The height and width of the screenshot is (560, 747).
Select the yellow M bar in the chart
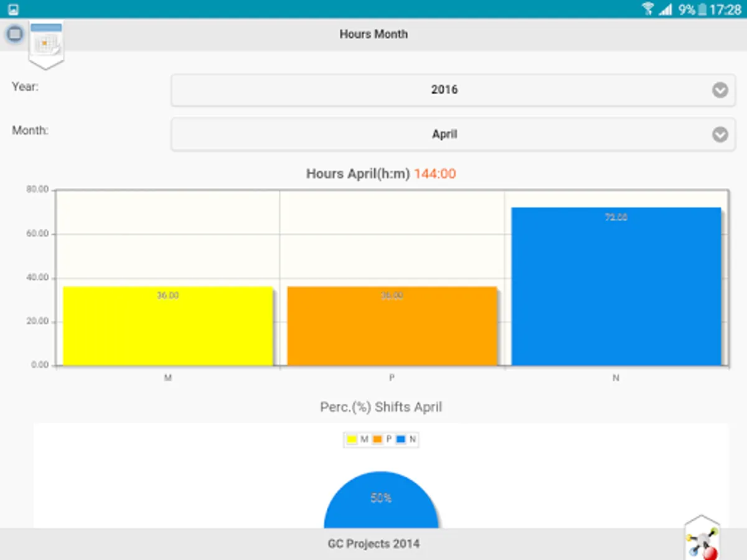tap(168, 326)
